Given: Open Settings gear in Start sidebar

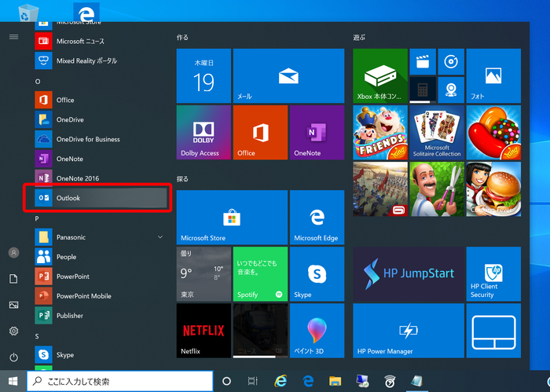Looking at the screenshot, I should click(x=13, y=331).
